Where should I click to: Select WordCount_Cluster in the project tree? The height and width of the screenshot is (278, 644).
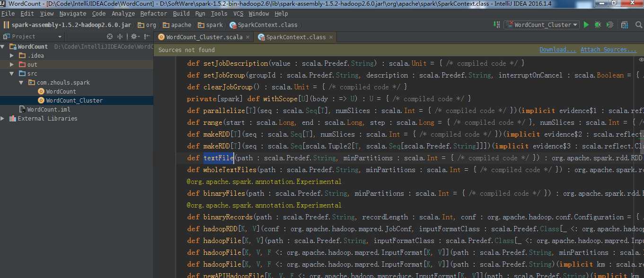point(74,100)
